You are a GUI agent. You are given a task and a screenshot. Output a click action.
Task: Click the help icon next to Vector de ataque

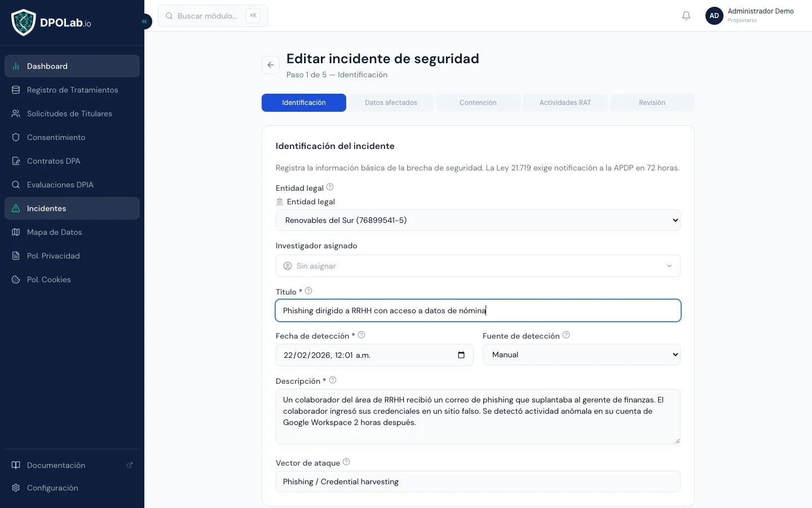tap(346, 462)
